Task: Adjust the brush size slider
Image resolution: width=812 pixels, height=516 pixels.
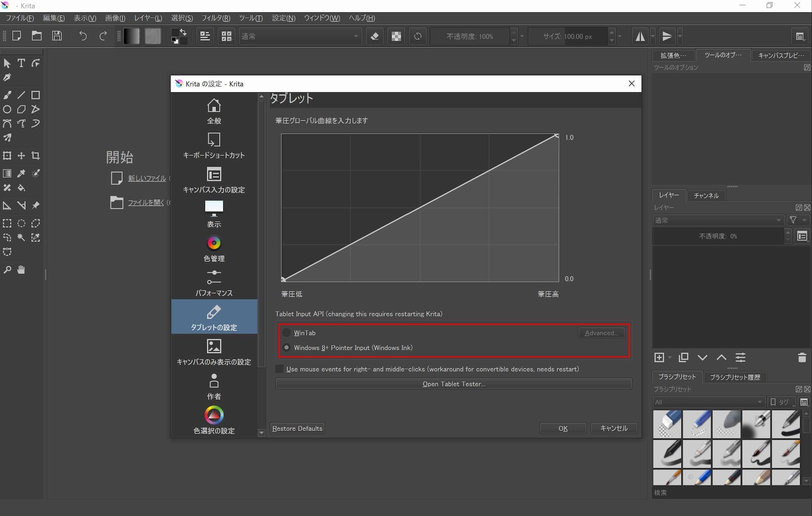Action: (568, 36)
